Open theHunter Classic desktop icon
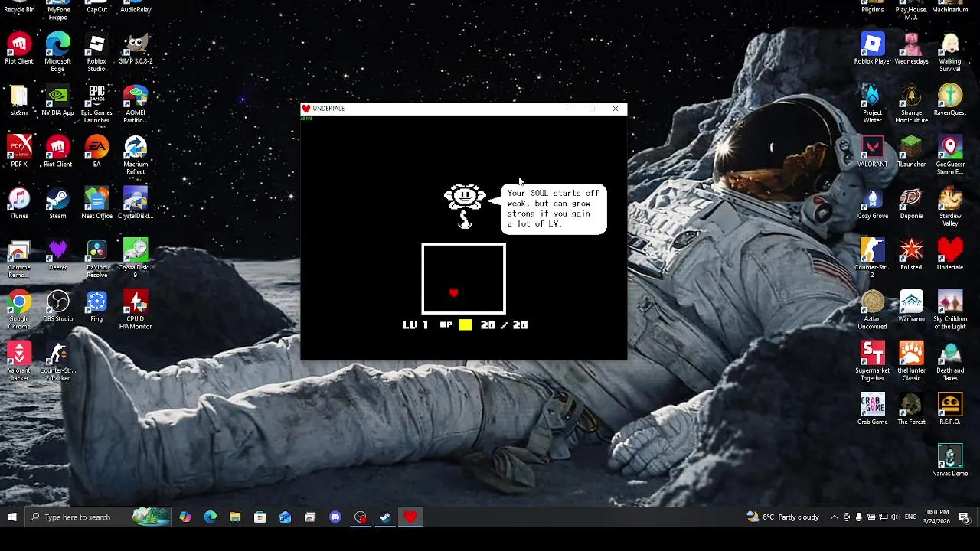The width and height of the screenshot is (980, 551). coord(911,361)
